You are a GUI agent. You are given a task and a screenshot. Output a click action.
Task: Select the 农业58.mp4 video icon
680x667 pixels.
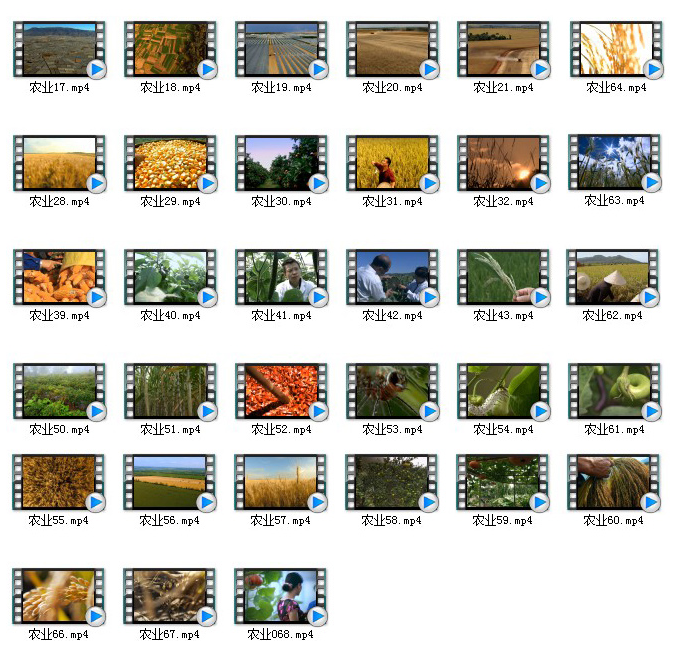point(392,483)
